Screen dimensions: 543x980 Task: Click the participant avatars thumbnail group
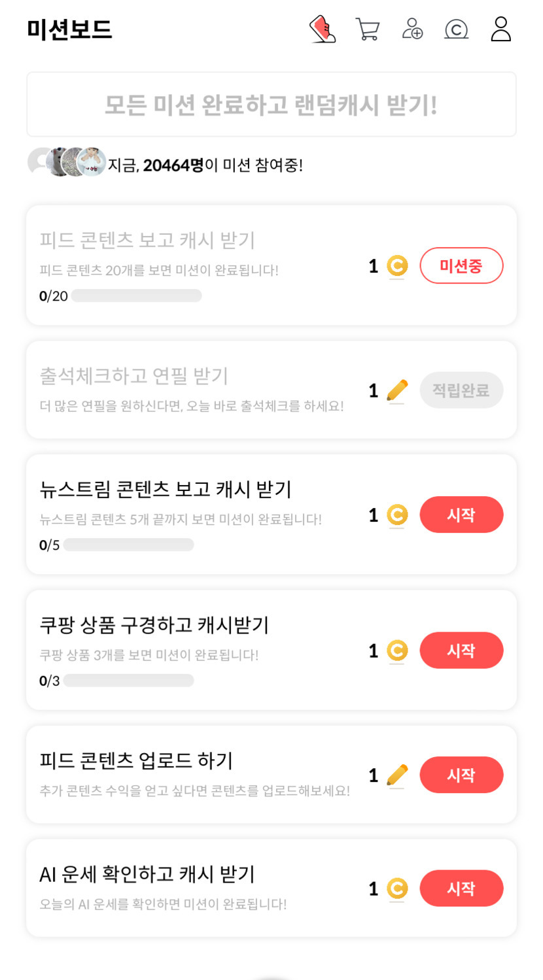click(66, 162)
